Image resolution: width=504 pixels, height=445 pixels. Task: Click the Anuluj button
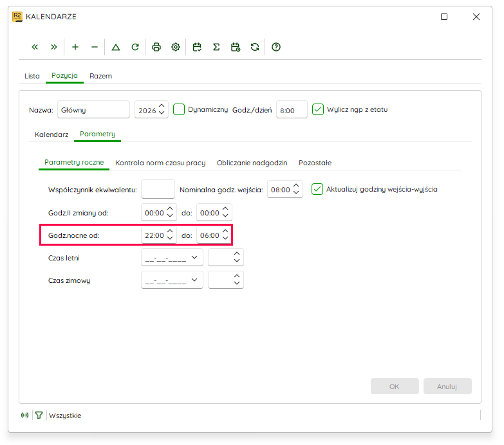click(447, 386)
